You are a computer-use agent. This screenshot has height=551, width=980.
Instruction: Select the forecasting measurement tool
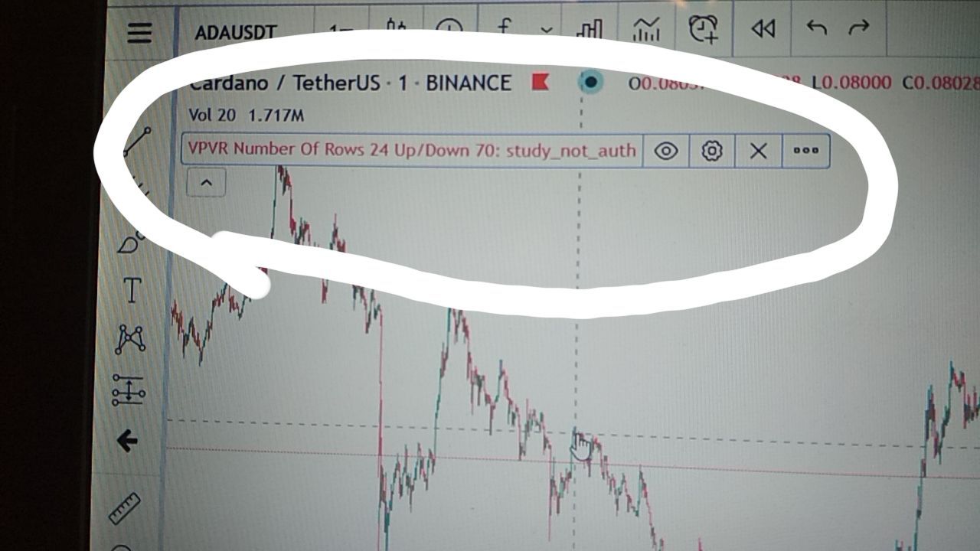pyautogui.click(x=129, y=390)
